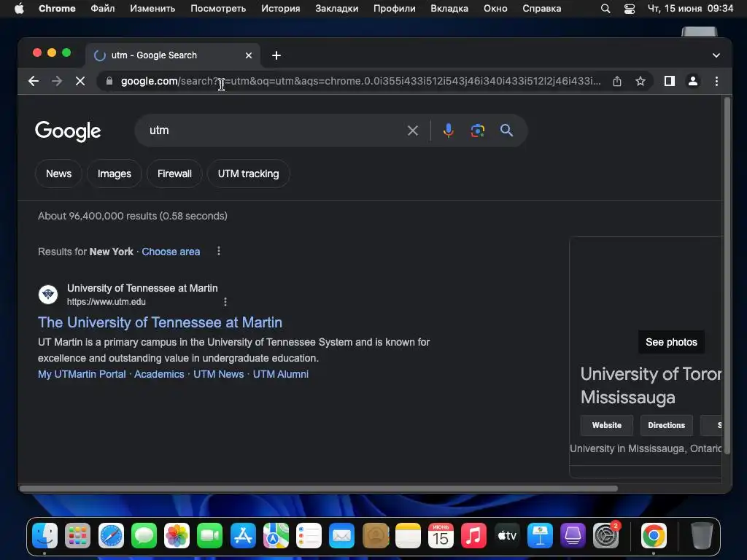
Task: Click the magnifier search button in Google
Action: click(506, 131)
